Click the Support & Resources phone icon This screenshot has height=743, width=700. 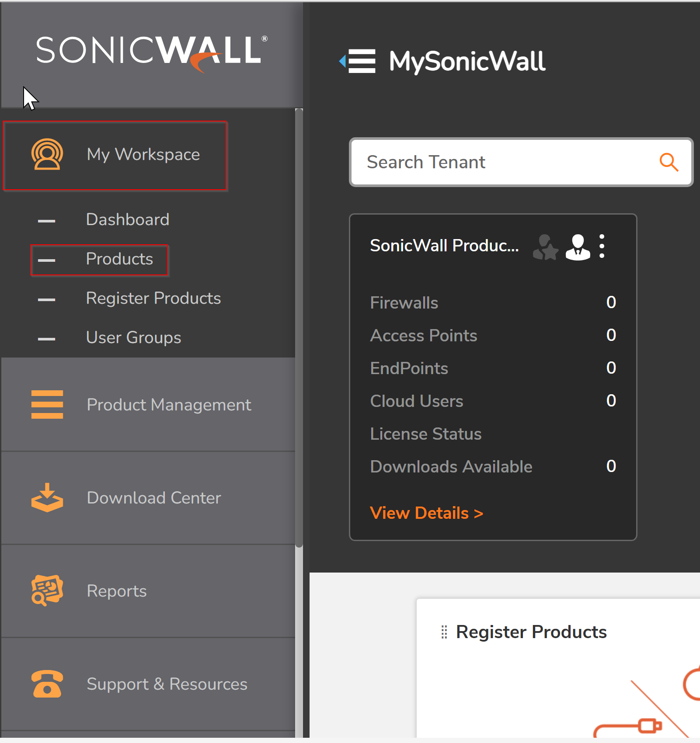(x=47, y=684)
